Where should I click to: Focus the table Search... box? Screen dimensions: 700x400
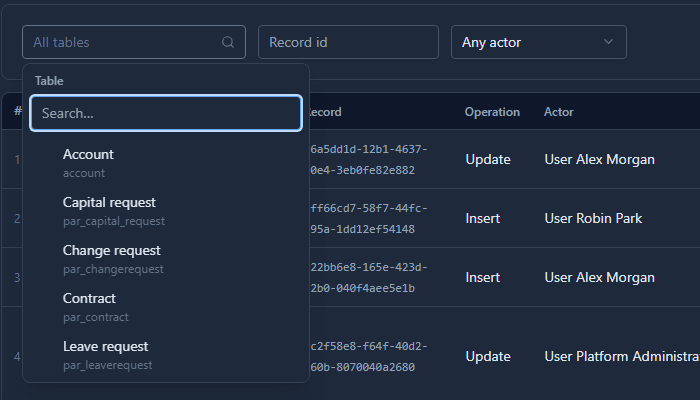(166, 113)
